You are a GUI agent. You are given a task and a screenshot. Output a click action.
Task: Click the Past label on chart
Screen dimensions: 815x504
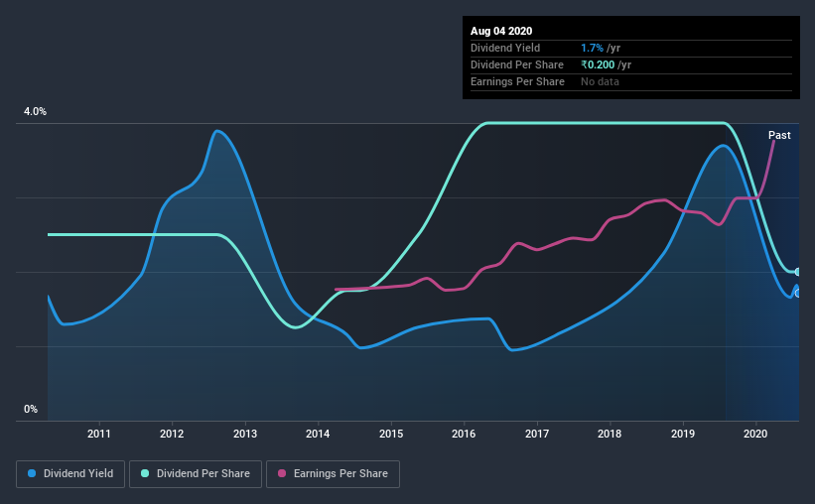coord(779,135)
